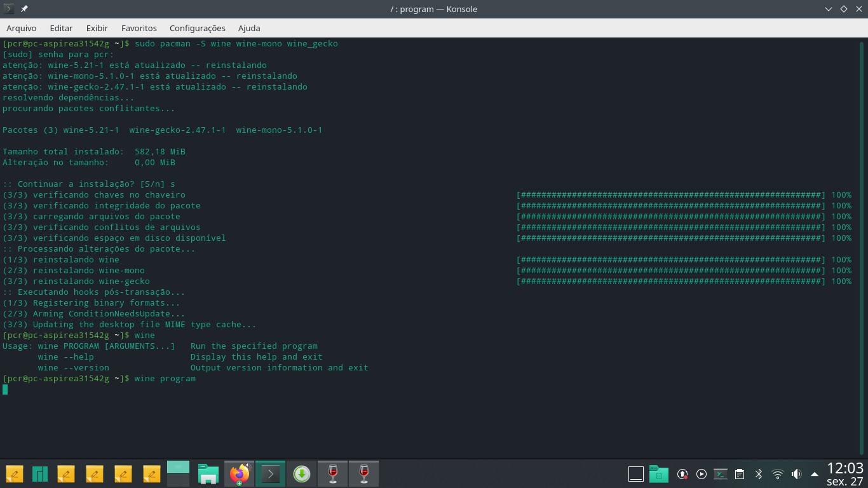868x488 pixels.
Task: Open the software updates tray icon
Action: coord(682,474)
